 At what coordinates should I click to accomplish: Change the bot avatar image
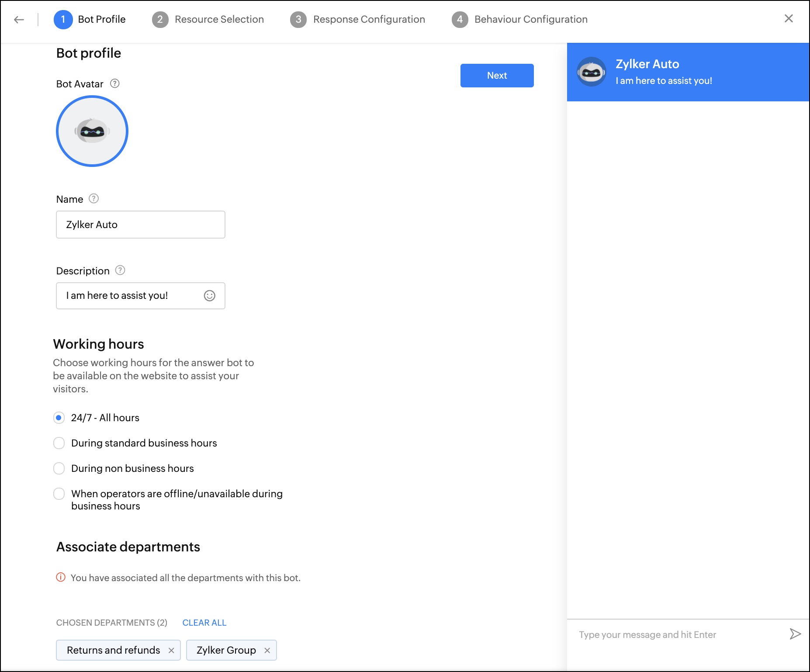pyautogui.click(x=92, y=131)
